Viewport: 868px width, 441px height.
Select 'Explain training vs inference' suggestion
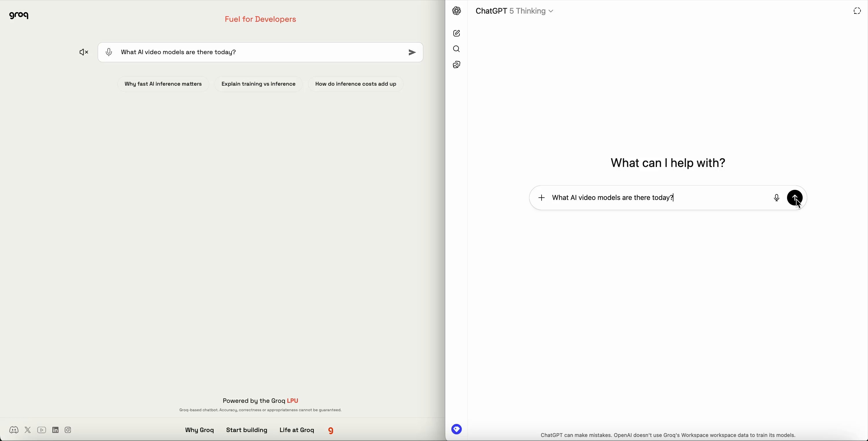258,84
